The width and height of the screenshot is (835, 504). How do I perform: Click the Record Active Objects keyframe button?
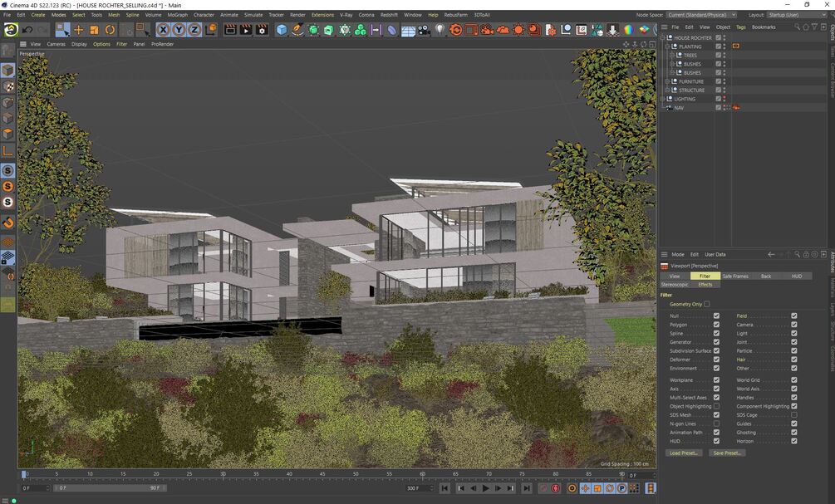point(543,488)
